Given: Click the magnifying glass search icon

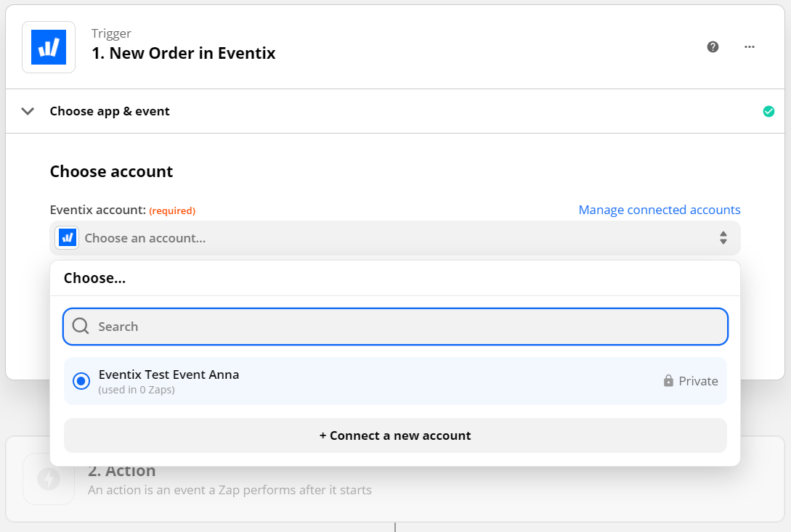Looking at the screenshot, I should [81, 327].
